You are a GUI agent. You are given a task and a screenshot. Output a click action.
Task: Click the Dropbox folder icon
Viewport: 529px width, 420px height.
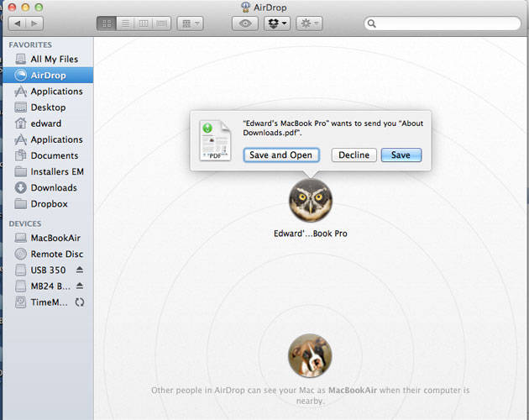[21, 203]
